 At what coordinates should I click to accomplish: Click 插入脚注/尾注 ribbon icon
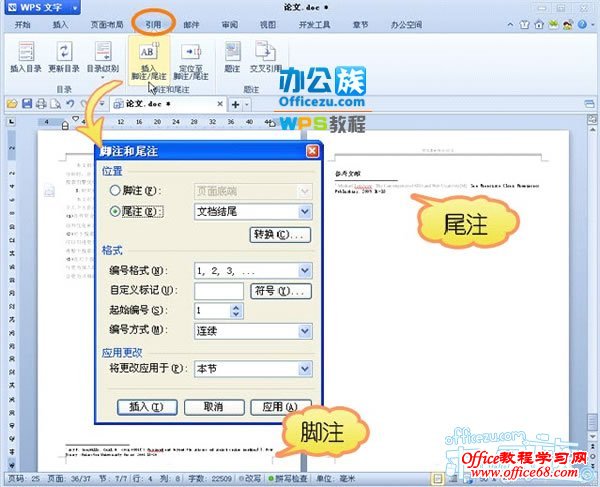pos(148,61)
